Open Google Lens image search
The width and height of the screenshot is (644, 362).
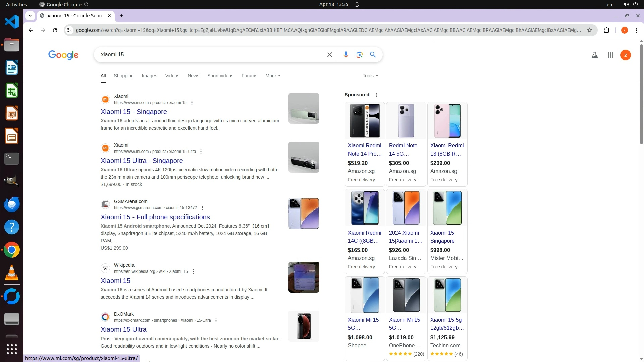(359, 55)
